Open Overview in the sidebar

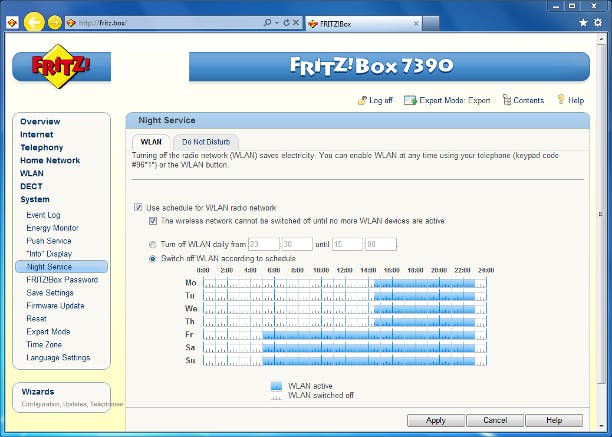pyautogui.click(x=40, y=121)
